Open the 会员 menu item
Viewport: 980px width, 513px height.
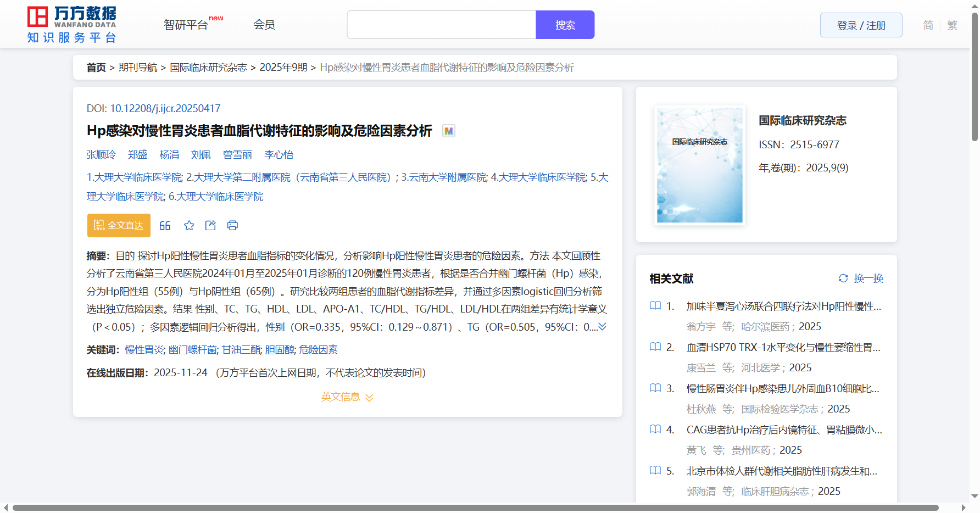[x=264, y=25]
